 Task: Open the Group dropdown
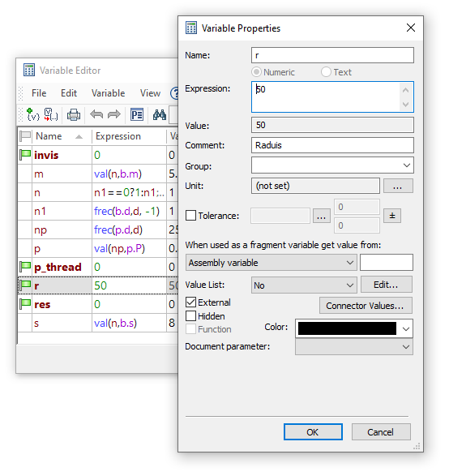(332, 165)
